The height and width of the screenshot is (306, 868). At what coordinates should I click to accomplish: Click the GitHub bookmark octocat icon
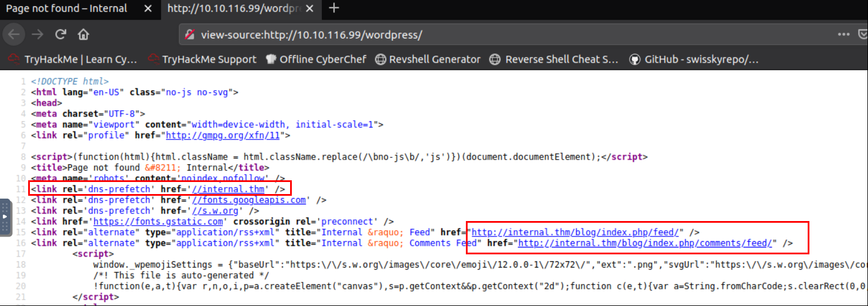click(635, 59)
